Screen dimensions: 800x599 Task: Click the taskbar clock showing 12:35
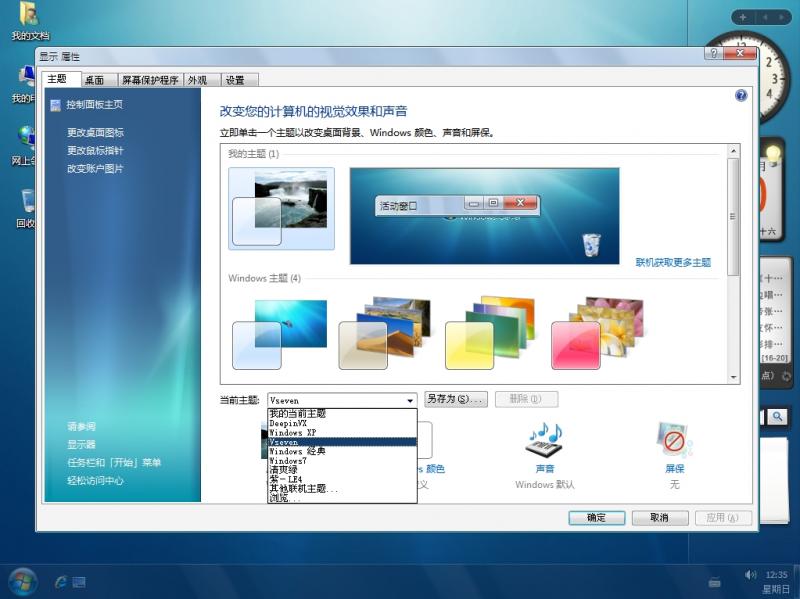777,575
